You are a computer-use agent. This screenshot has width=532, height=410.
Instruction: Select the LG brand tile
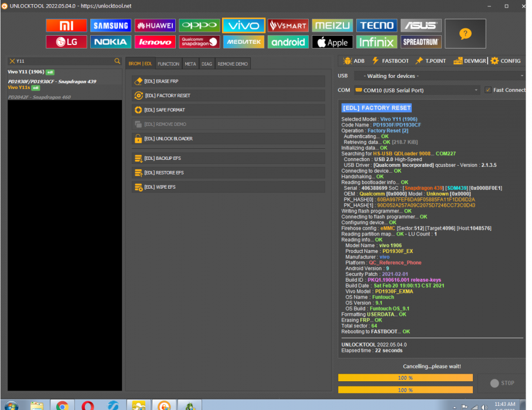pos(67,42)
